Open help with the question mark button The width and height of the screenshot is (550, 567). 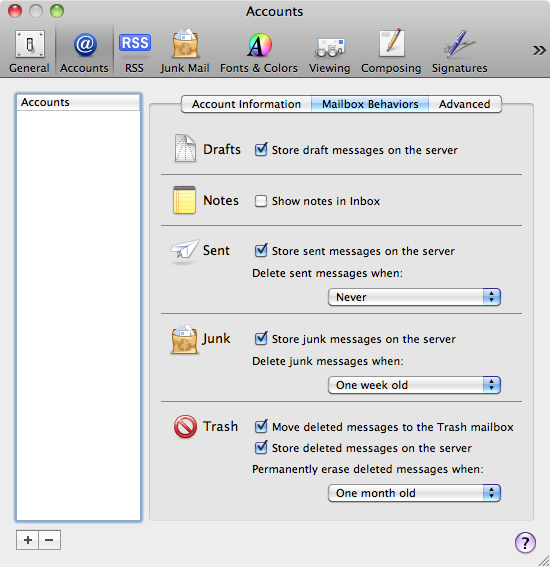[x=525, y=542]
